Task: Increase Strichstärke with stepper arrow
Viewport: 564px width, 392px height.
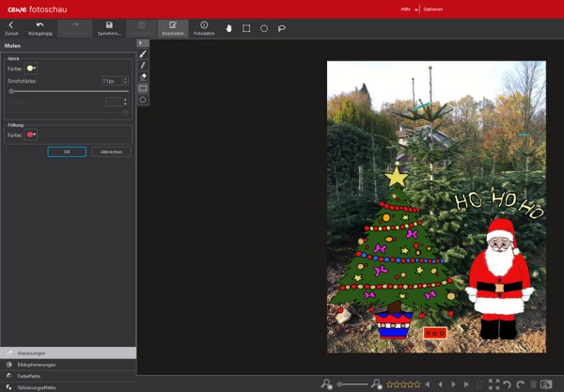Action: [x=125, y=79]
